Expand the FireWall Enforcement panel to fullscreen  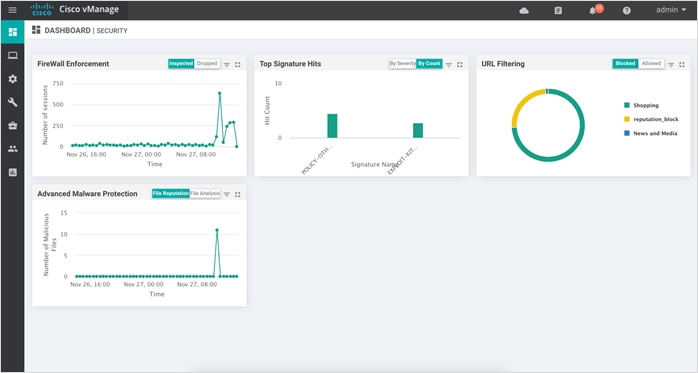coord(238,65)
